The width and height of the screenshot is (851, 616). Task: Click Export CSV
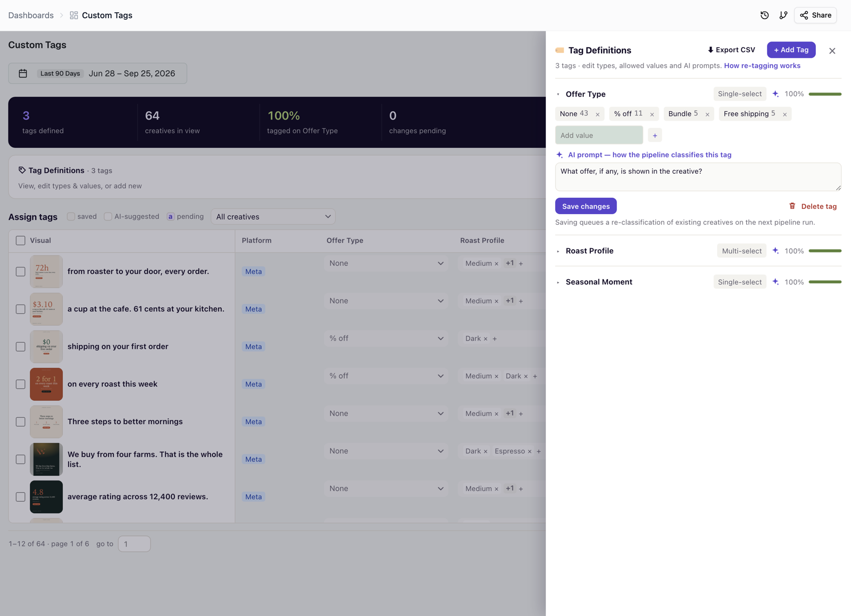point(731,50)
